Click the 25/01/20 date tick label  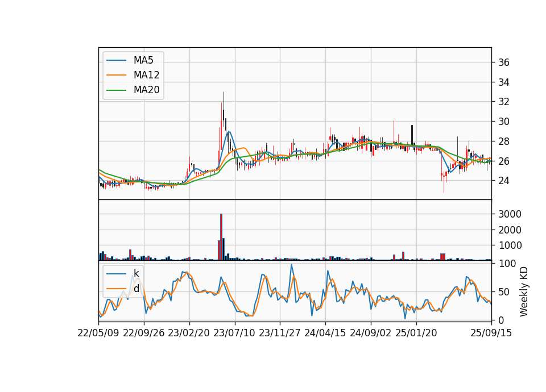coord(416,333)
